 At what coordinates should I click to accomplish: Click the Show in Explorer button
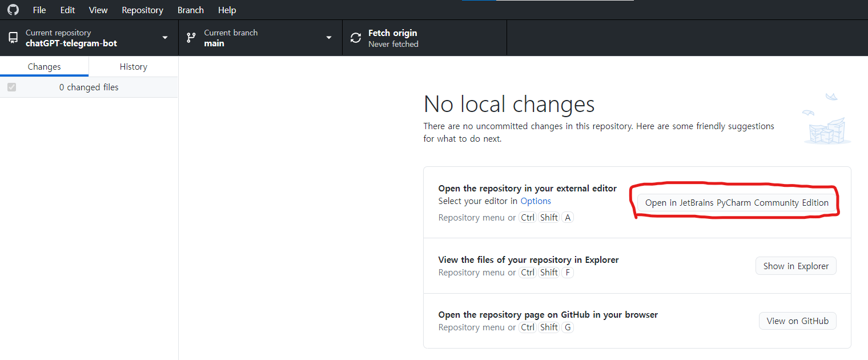(x=796, y=266)
